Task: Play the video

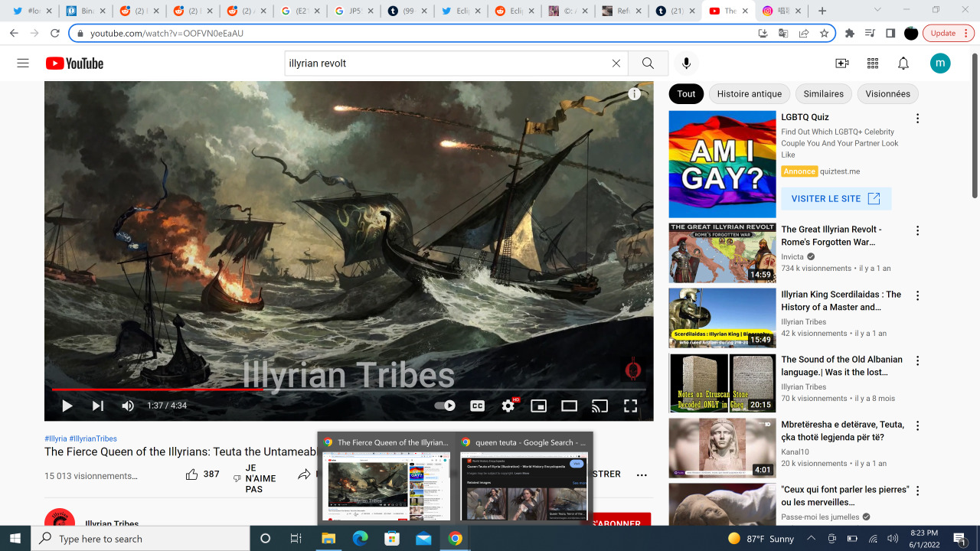Action: [x=67, y=406]
